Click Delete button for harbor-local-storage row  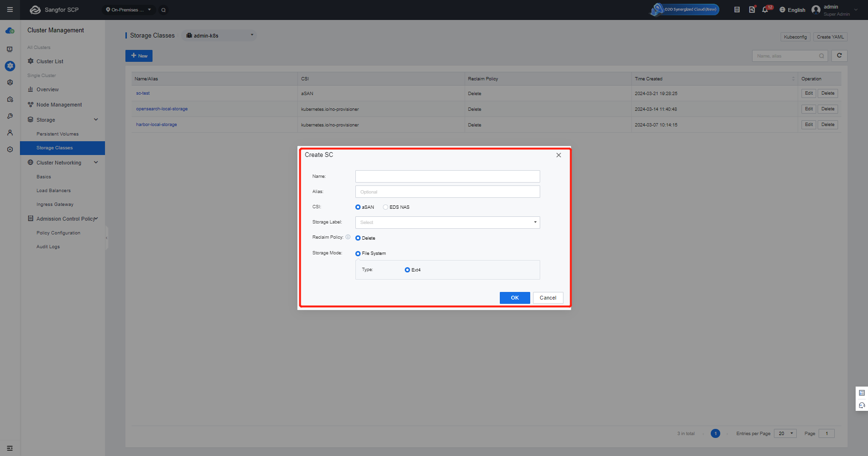(828, 125)
